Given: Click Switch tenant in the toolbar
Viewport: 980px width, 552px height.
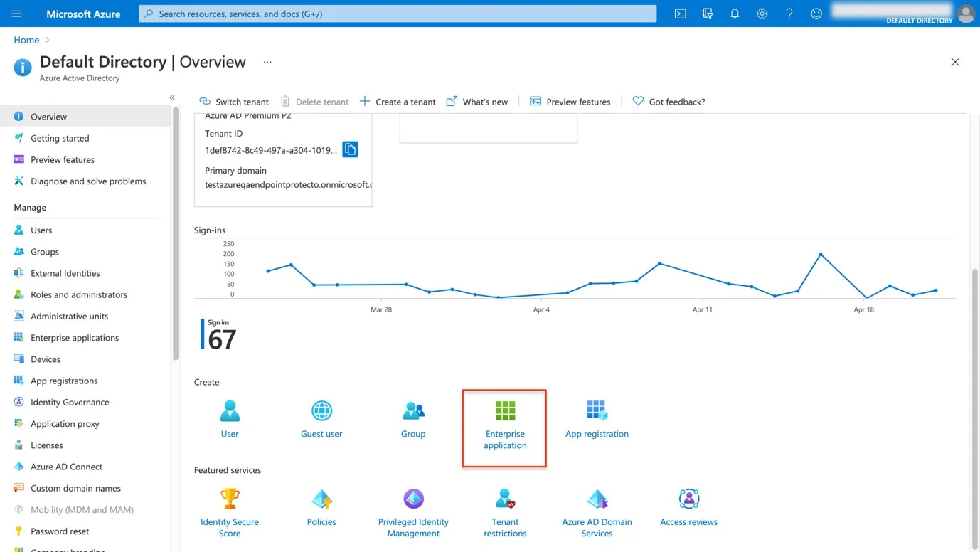Looking at the screenshot, I should [x=233, y=102].
